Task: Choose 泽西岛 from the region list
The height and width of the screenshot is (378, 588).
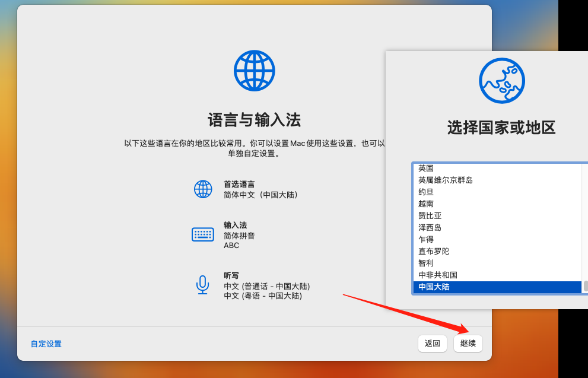Action: pyautogui.click(x=430, y=227)
